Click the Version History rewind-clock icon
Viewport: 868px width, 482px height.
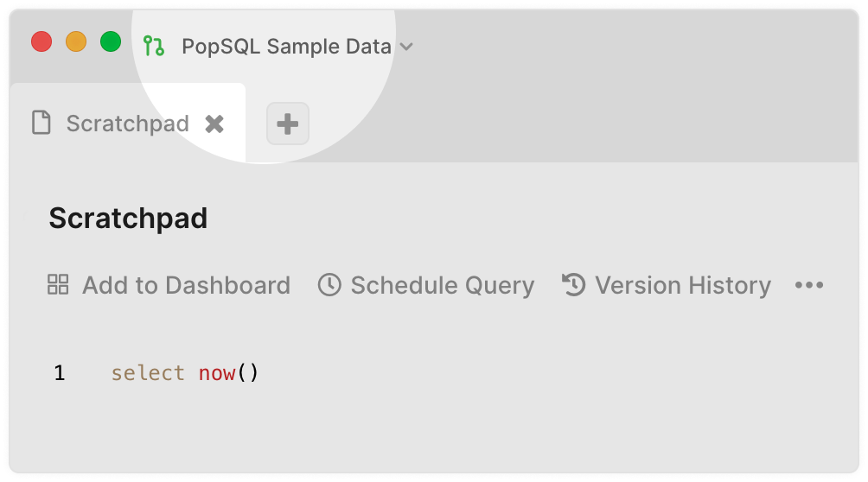(x=574, y=285)
